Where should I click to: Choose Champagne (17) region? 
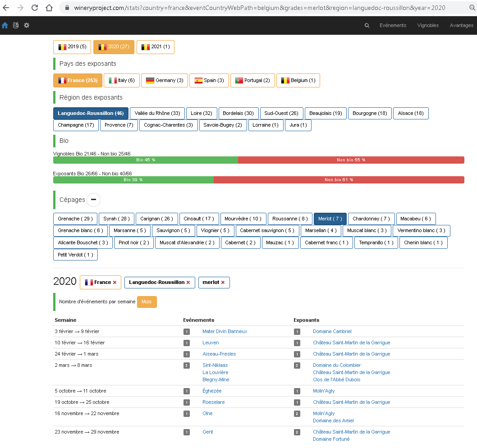tap(76, 125)
